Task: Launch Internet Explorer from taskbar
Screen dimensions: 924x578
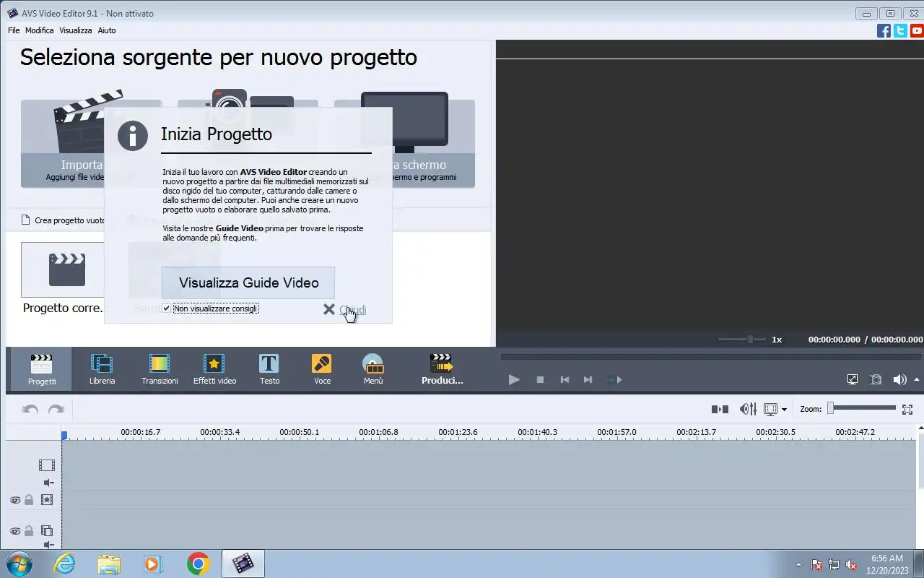Action: pos(64,564)
